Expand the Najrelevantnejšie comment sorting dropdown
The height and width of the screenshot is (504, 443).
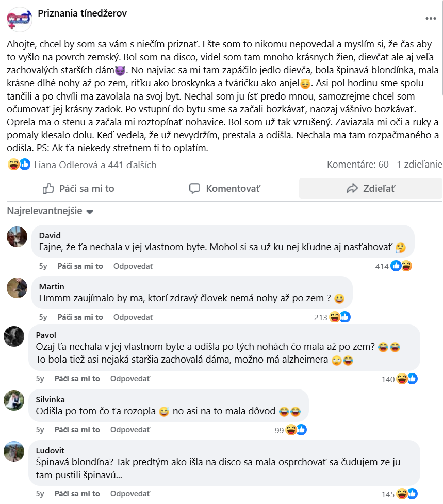(50, 212)
